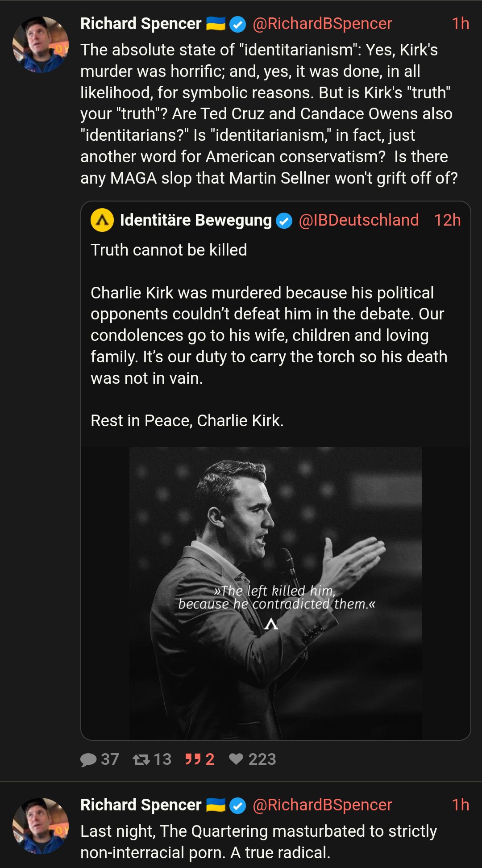
Task: Open the @IBDeutschland handle link
Action: coord(358,220)
